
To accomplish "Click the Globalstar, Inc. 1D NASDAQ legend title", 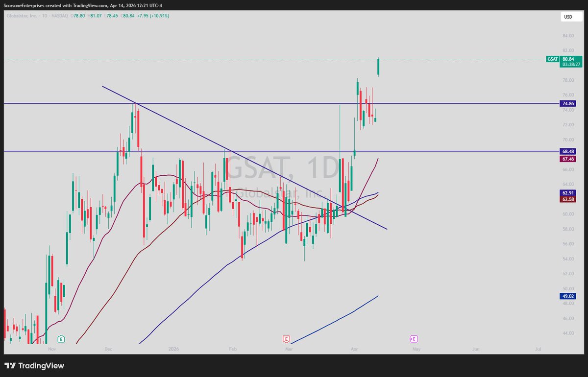I will [x=38, y=16].
